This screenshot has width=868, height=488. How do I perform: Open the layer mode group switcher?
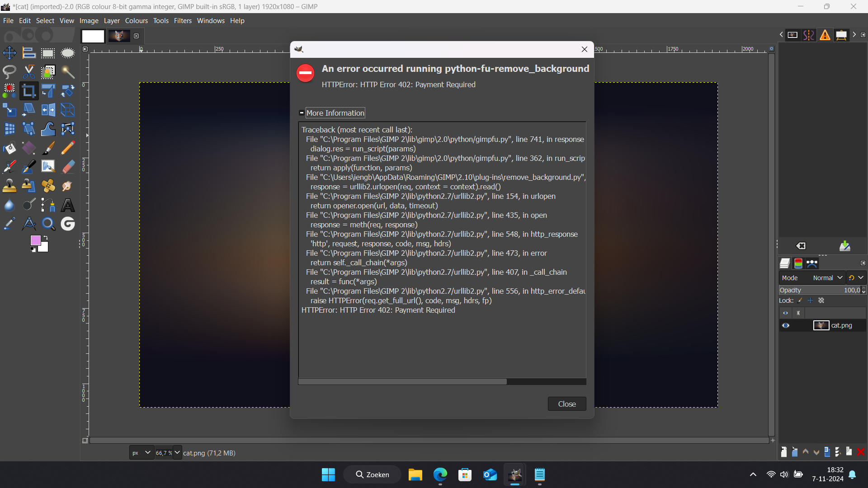tap(856, 278)
